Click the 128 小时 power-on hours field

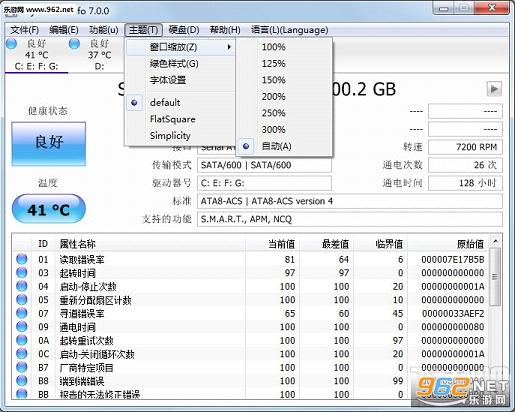[x=465, y=183]
